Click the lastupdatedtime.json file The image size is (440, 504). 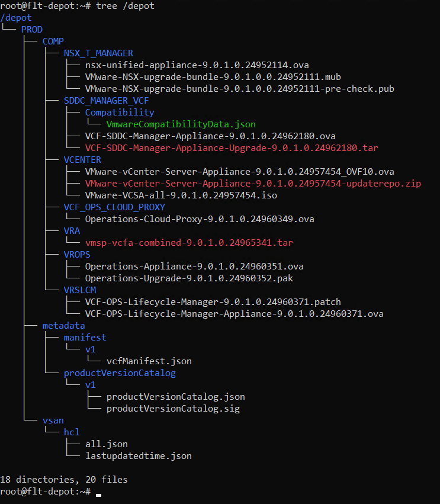[x=138, y=456]
